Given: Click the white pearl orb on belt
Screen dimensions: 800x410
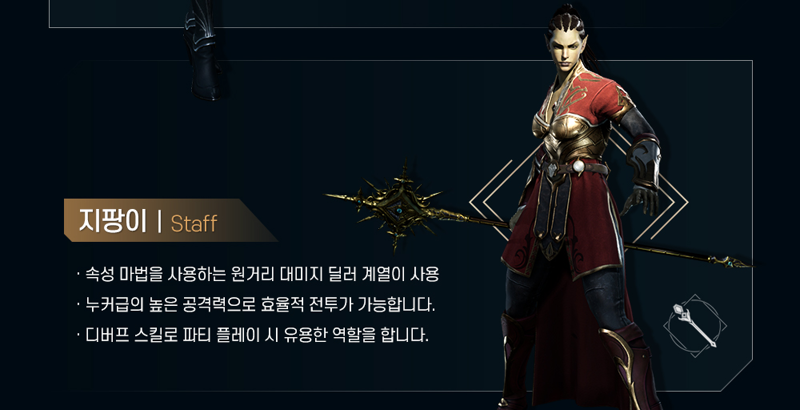Looking at the screenshot, I should [578, 167].
